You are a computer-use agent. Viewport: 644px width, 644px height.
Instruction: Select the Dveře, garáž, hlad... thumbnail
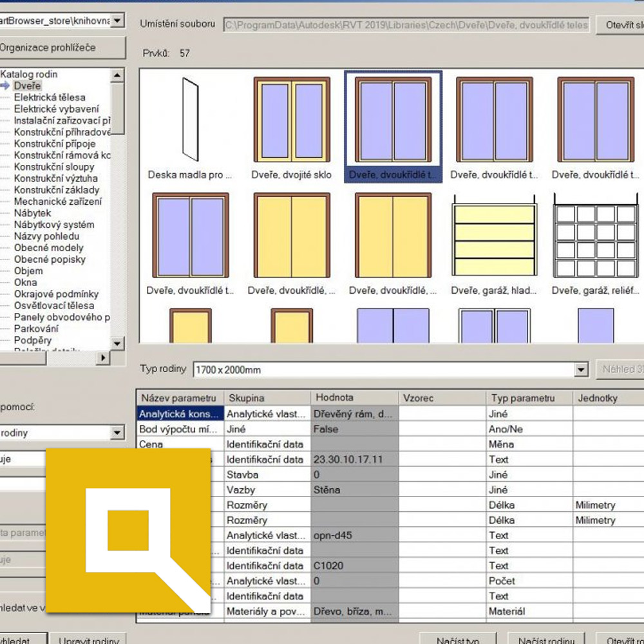point(494,244)
